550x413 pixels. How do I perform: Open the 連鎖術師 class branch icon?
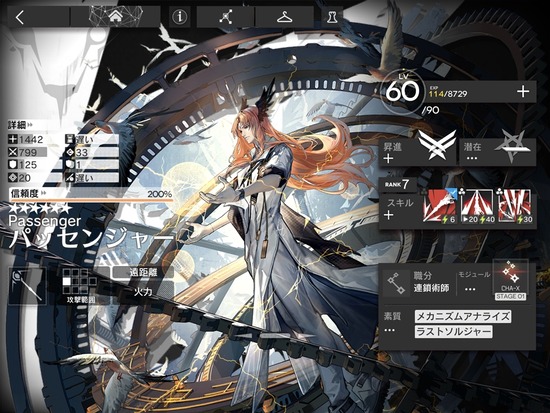(396, 283)
